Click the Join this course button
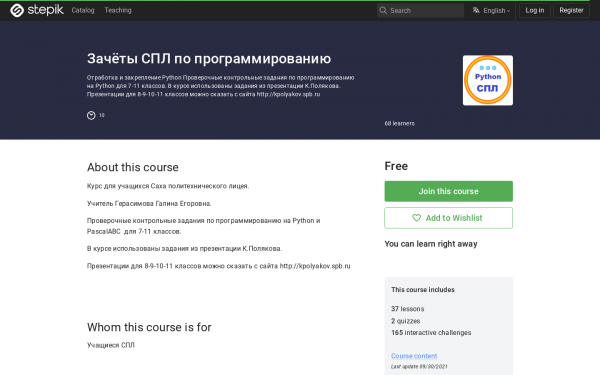600x375 pixels. coord(448,191)
